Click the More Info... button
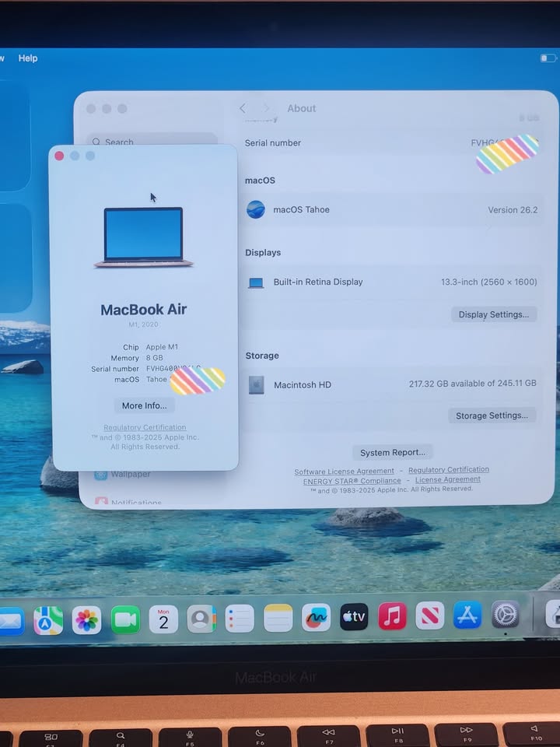 (x=145, y=406)
